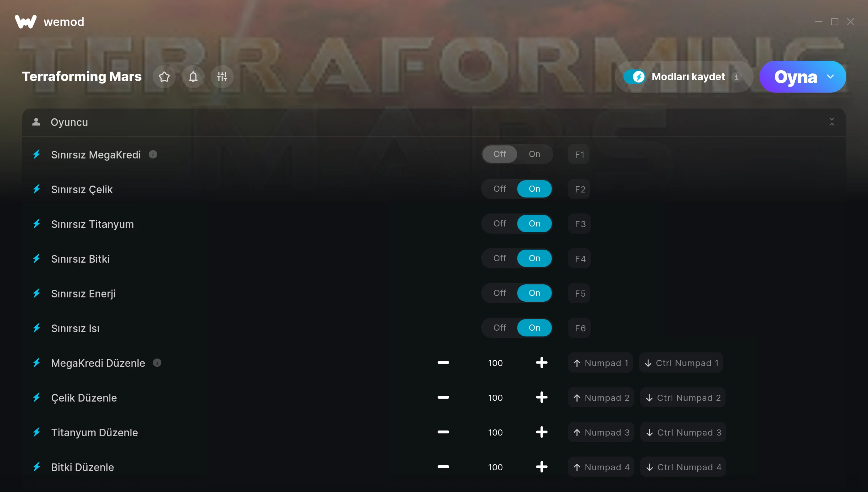Decrease Çelik Düzenle with the minus icon
This screenshot has width=868, height=492.
(x=443, y=397)
